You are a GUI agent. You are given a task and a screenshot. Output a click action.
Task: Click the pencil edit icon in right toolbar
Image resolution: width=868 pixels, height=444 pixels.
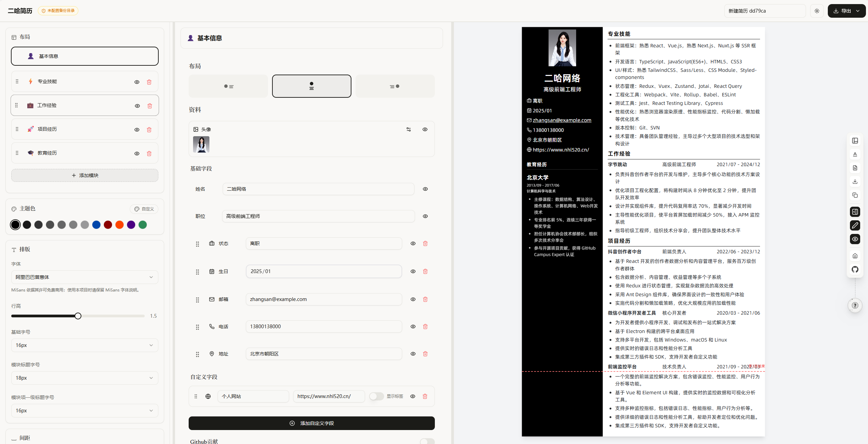tap(855, 225)
